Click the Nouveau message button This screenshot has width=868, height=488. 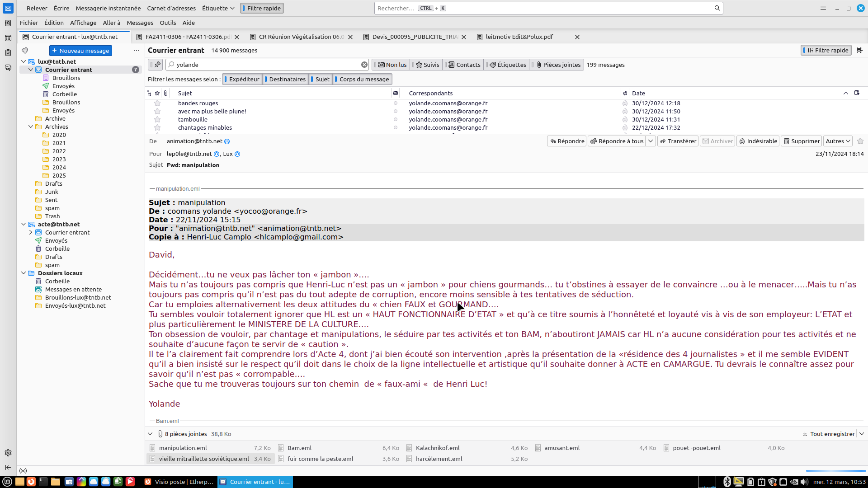[x=80, y=51]
